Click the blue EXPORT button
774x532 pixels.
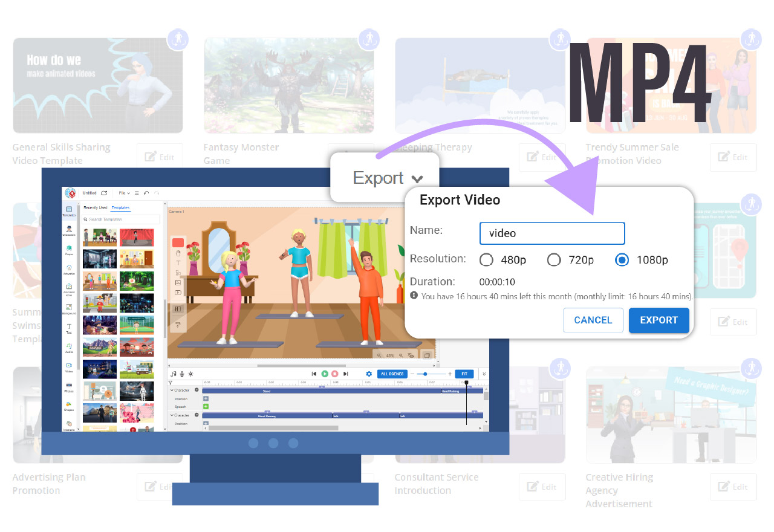pyautogui.click(x=659, y=320)
